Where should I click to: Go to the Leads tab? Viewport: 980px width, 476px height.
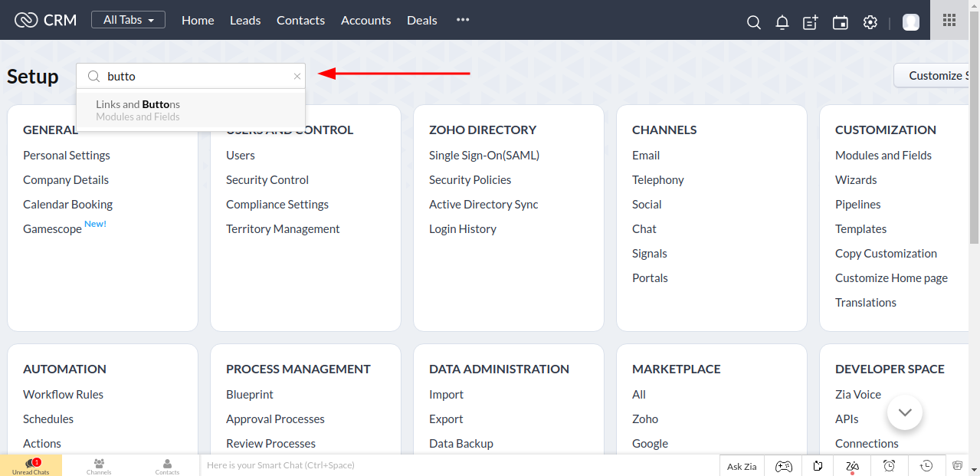pyautogui.click(x=245, y=20)
